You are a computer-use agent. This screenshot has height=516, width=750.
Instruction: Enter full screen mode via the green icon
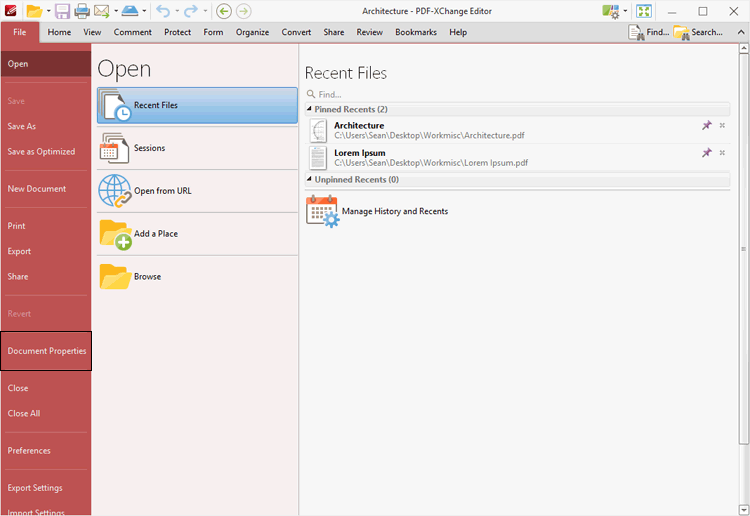(x=645, y=11)
